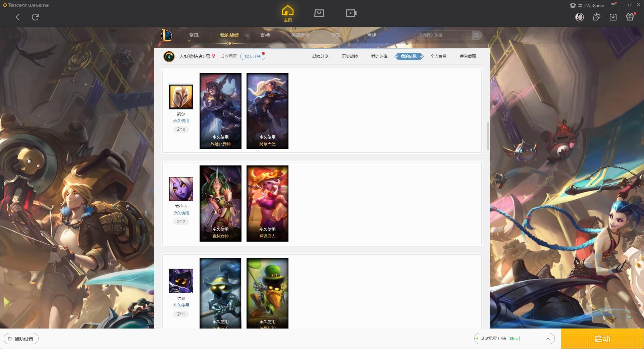Open the 主页 home icon
The height and width of the screenshot is (349, 644).
click(x=287, y=14)
